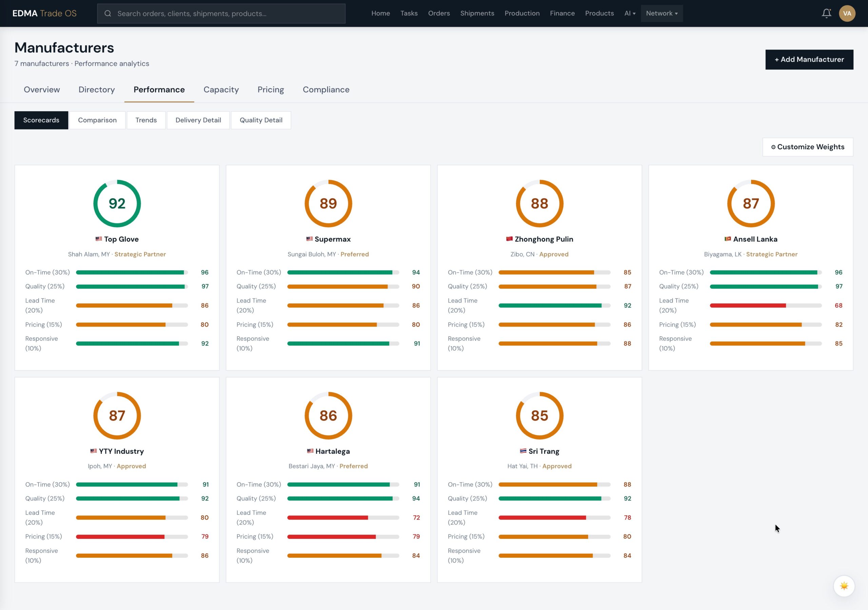Switch to the Directory tab

[96, 90]
